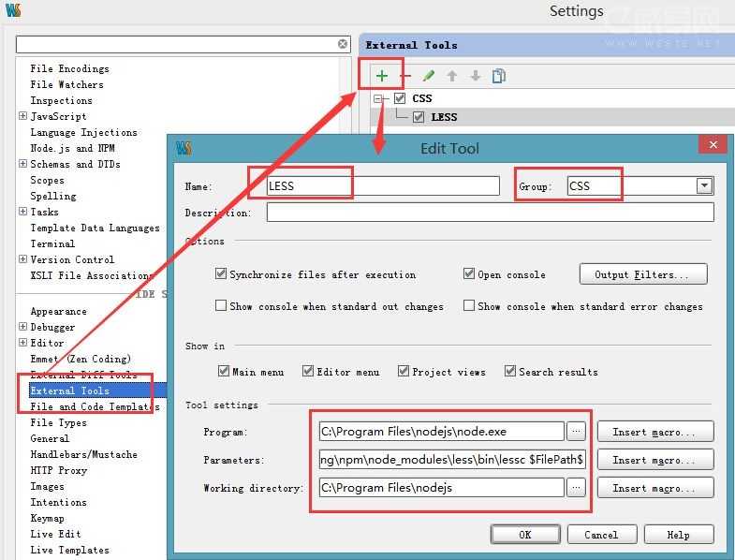Move the tool up with arrow icon
This screenshot has height=560, width=735.
click(x=452, y=76)
